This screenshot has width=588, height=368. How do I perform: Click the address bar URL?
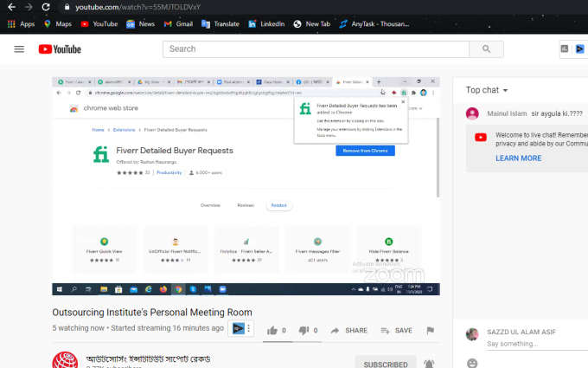[137, 7]
